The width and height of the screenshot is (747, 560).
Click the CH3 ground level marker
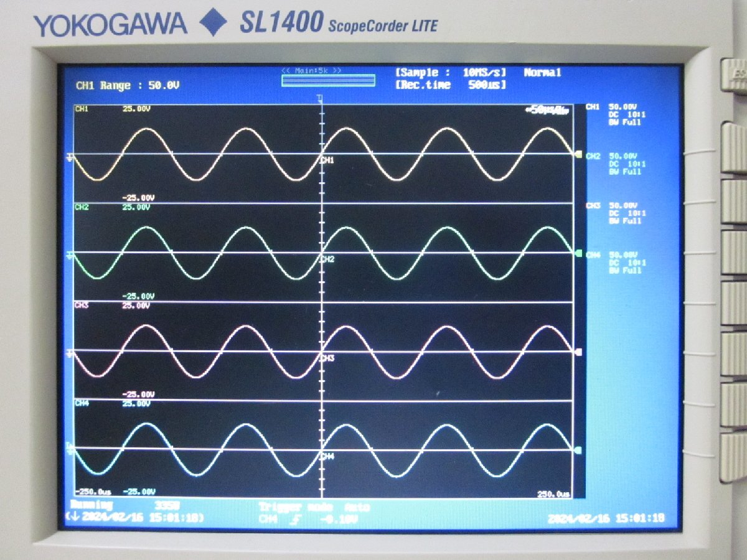tap(70, 354)
